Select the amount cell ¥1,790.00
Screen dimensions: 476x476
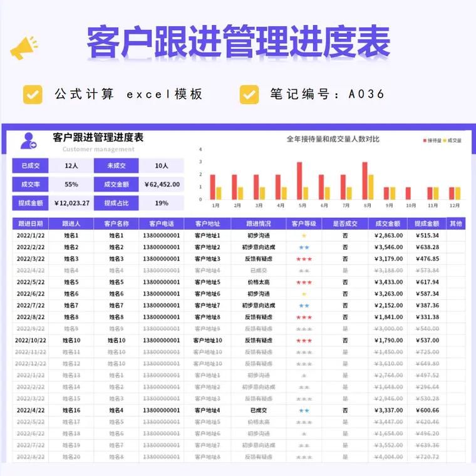[388, 341]
